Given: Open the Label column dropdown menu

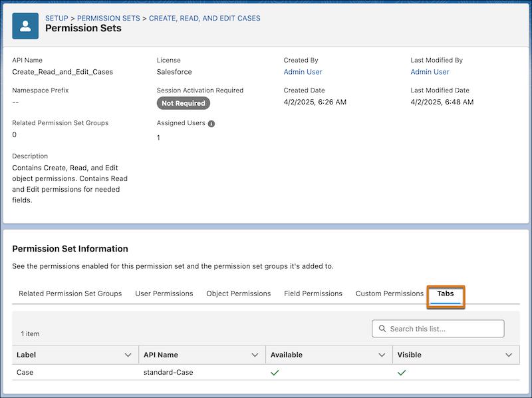Looking at the screenshot, I should click(x=127, y=355).
